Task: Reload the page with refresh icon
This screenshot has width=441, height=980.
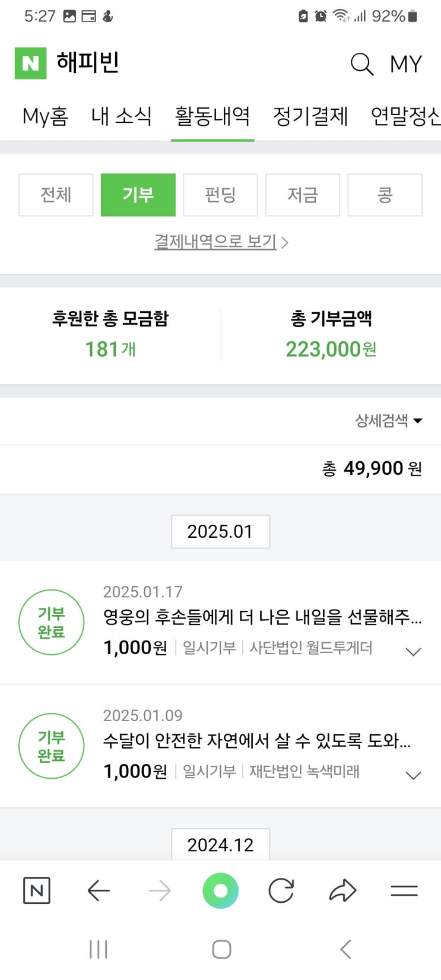Action: 281,890
